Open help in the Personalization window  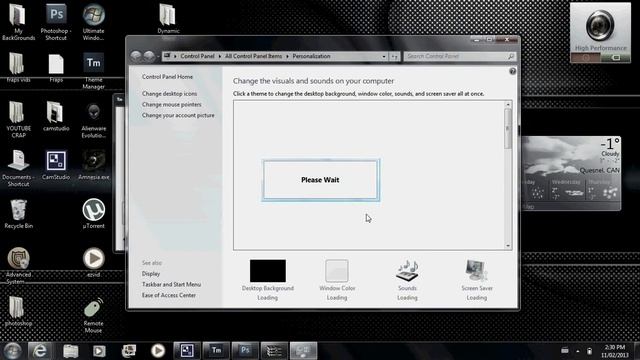point(513,71)
